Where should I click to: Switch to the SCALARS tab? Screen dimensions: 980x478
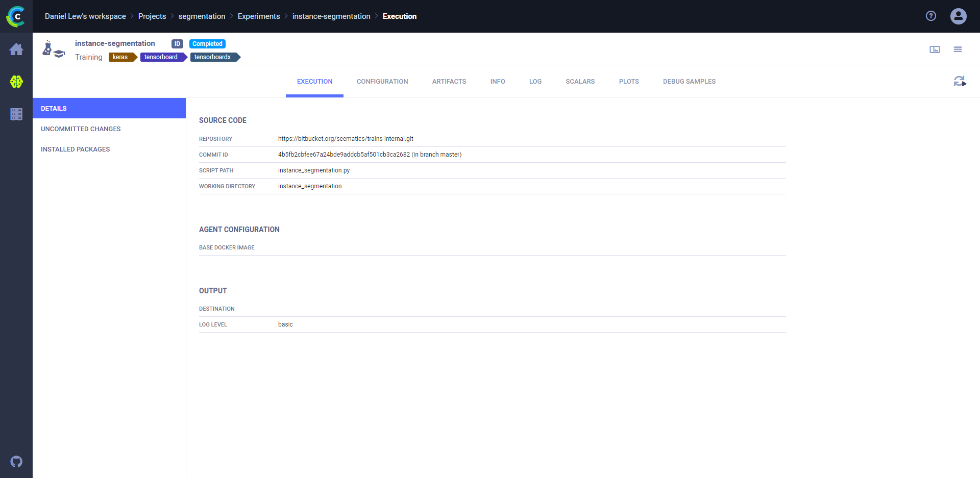[580, 81]
